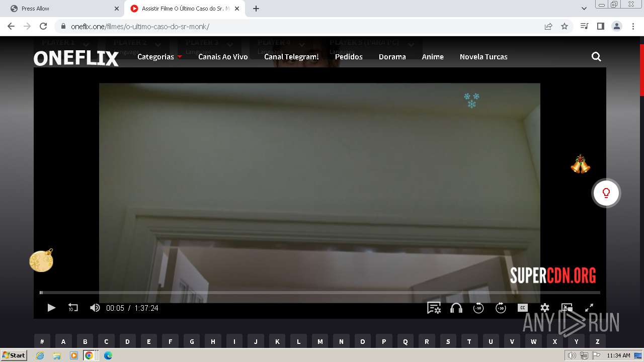644x362 pixels.
Task: Filter titles by letter S
Action: [x=448, y=341]
